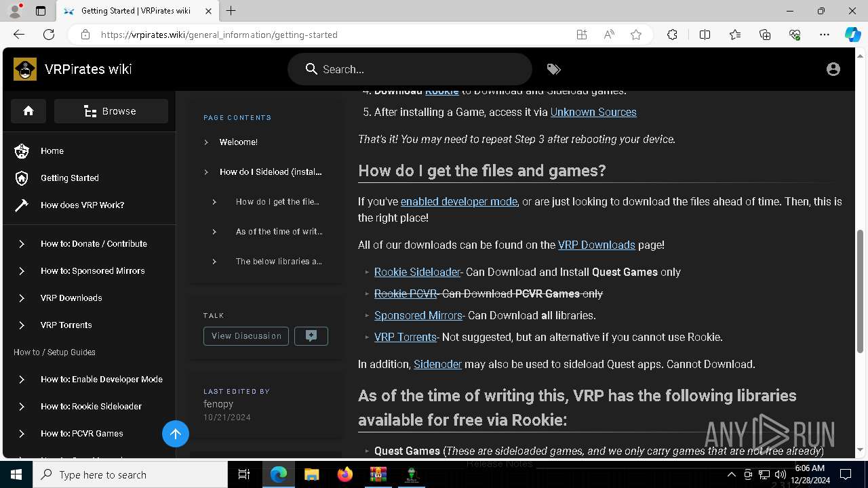Click the hammer icon for How does VRP Work
868x488 pixels.
click(22, 205)
